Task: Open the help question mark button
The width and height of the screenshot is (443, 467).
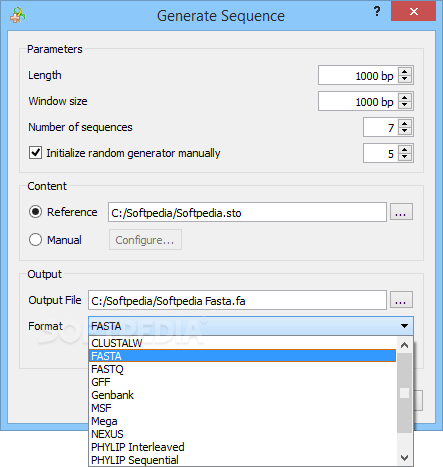Action: (x=377, y=12)
